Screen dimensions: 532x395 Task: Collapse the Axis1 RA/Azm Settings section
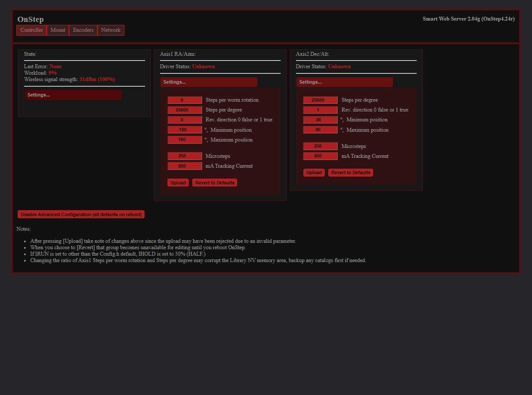pos(209,82)
